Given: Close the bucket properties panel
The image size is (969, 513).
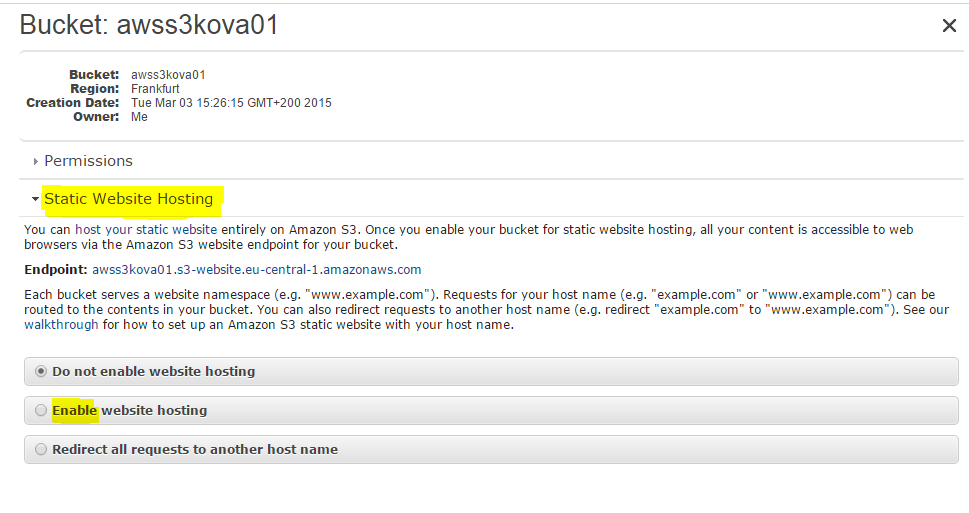Looking at the screenshot, I should pos(949,25).
